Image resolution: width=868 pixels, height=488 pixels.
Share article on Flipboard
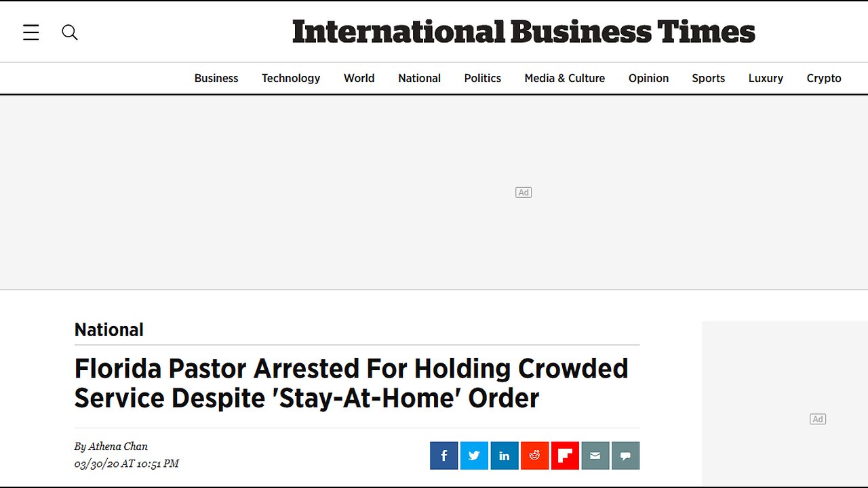pos(565,455)
